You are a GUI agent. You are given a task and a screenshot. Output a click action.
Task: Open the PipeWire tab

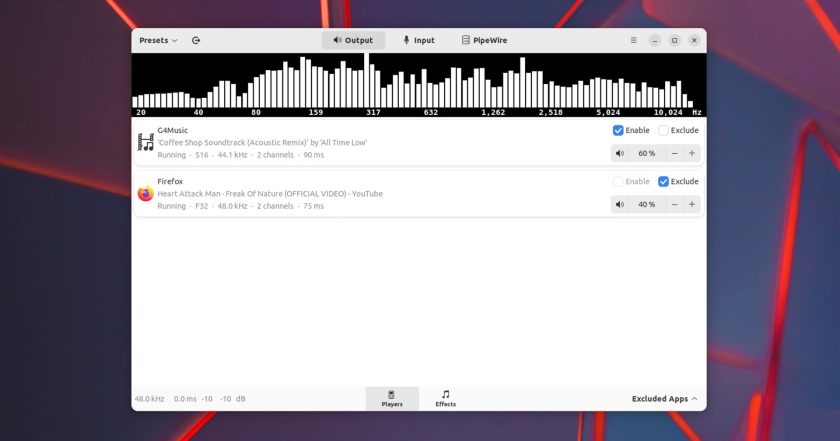(x=484, y=40)
